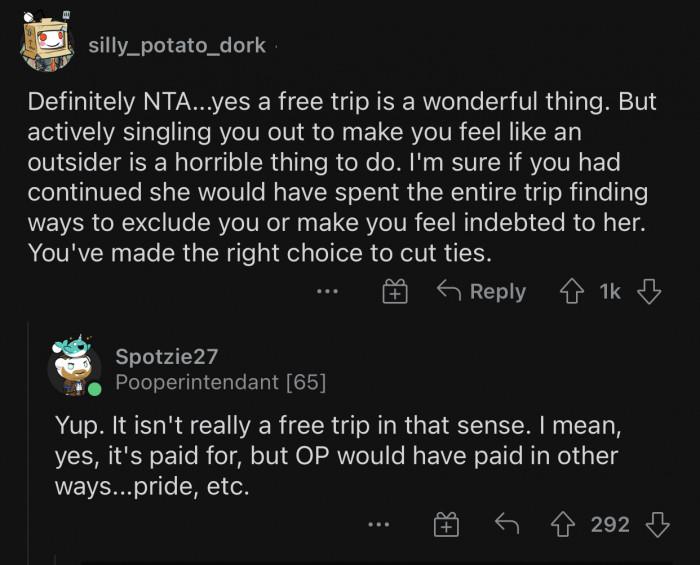Screen dimensions: 700x565
Task: Click the 1k vote count
Action: (x=610, y=292)
